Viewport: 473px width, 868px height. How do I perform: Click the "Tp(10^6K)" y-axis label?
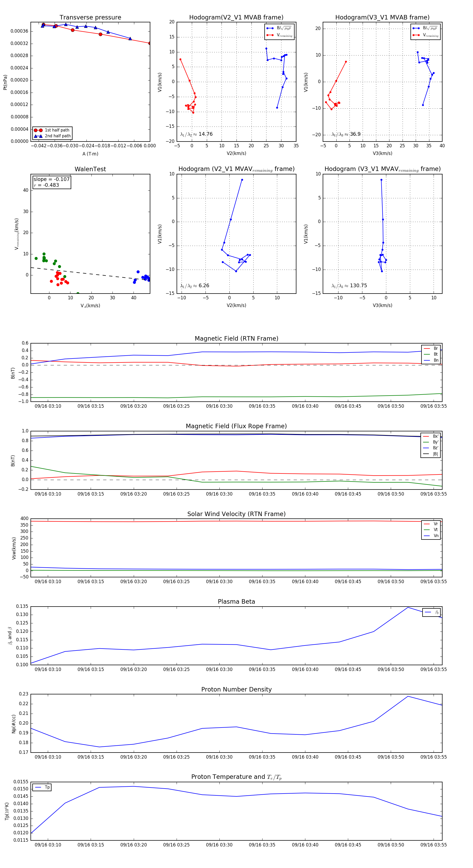coord(7,811)
